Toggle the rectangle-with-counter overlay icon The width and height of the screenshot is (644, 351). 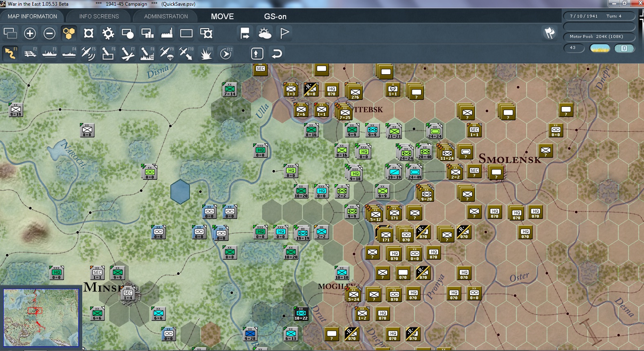tap(206, 33)
